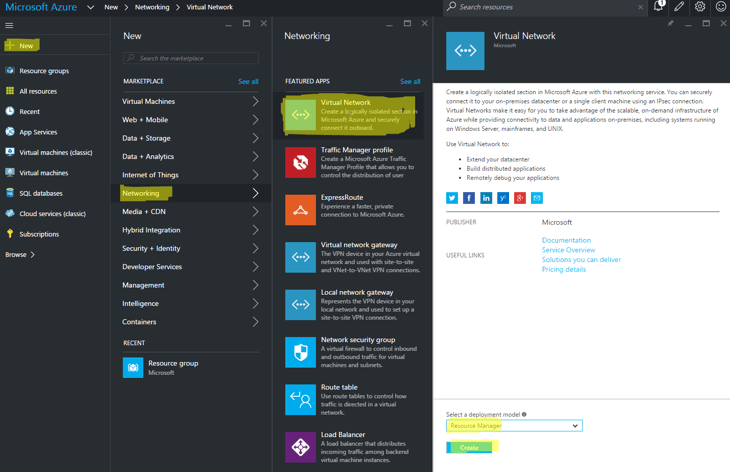The image size is (730, 472).
Task: Click the pencil edit dashboard icon
Action: 679,7
